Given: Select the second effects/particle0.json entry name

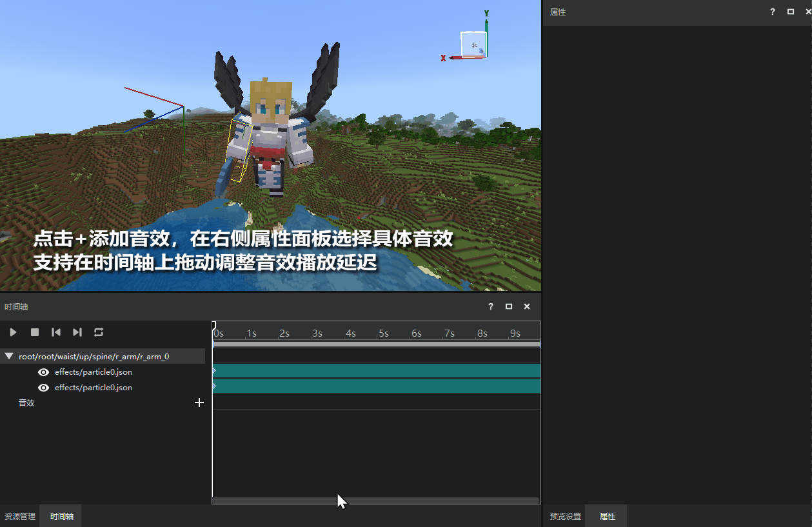Looking at the screenshot, I should click(94, 388).
